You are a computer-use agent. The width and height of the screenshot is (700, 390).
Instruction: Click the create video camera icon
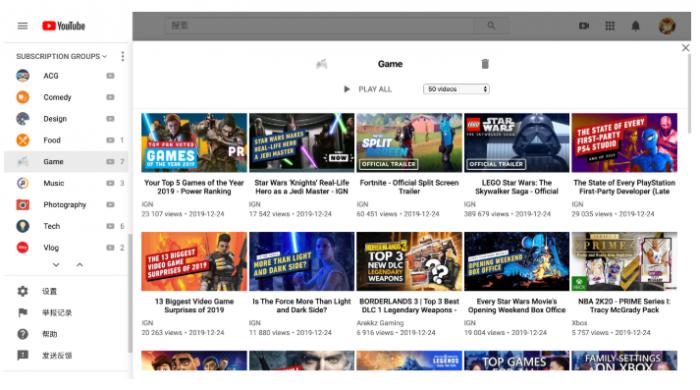point(584,26)
